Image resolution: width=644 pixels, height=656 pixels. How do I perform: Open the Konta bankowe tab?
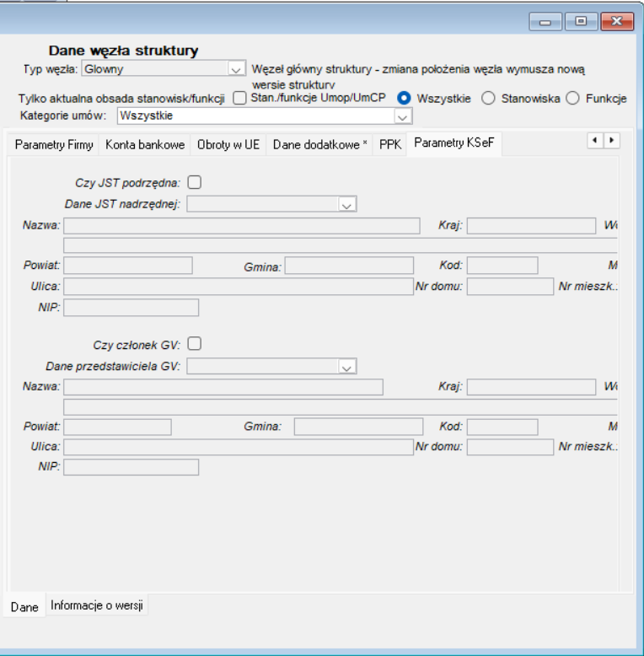(145, 145)
